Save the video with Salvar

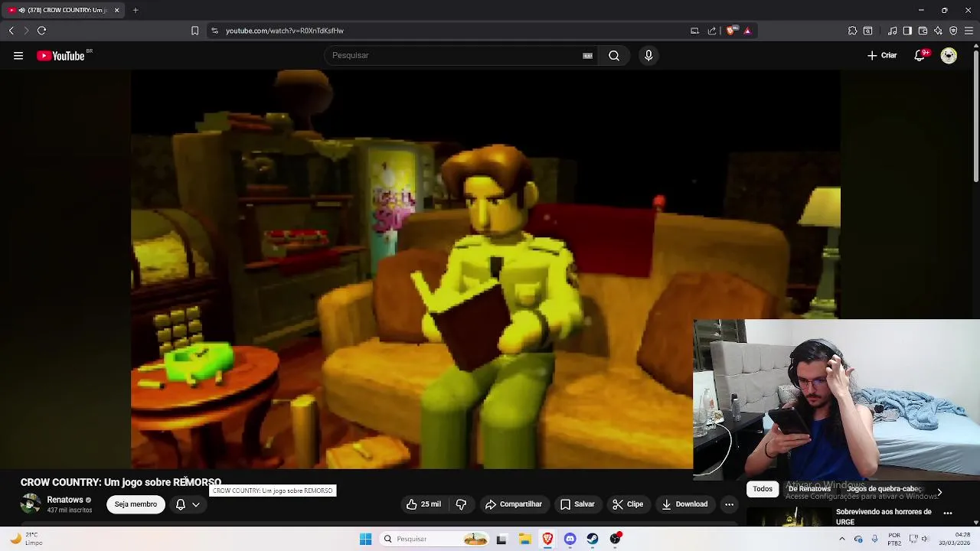[x=577, y=504]
